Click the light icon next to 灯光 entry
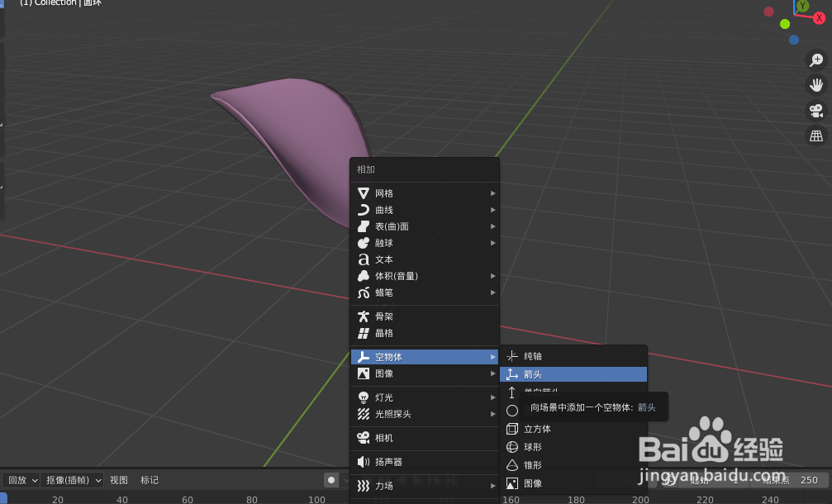This screenshot has width=832, height=504. [x=364, y=397]
